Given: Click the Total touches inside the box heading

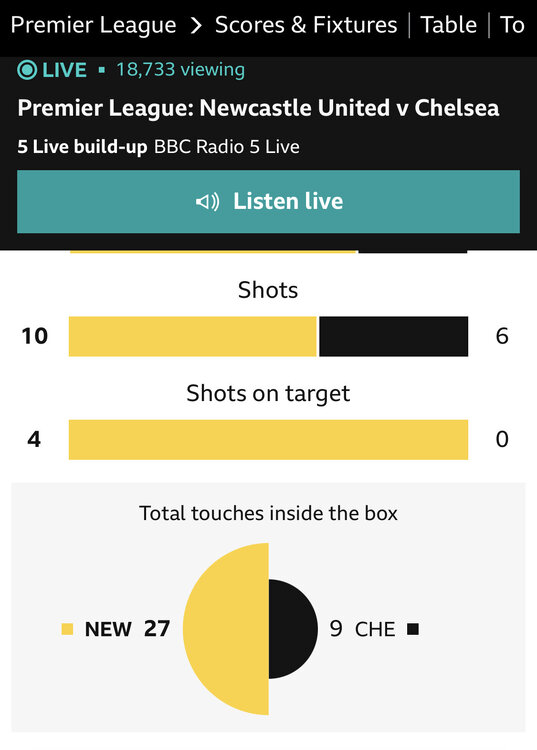Looking at the screenshot, I should 268,513.
